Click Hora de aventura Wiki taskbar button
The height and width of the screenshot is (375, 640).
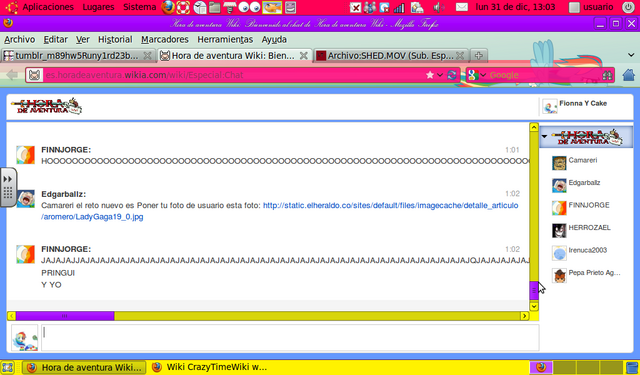click(x=84, y=367)
